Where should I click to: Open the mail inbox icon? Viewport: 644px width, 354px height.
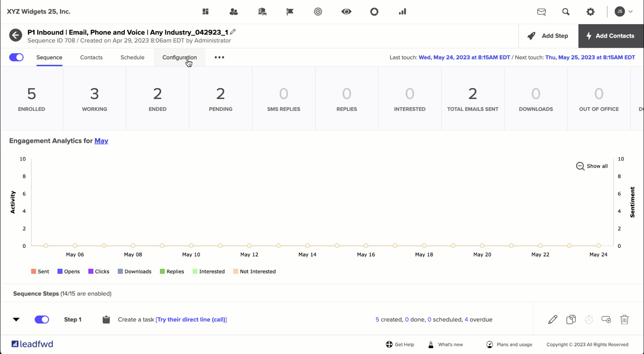tap(541, 12)
